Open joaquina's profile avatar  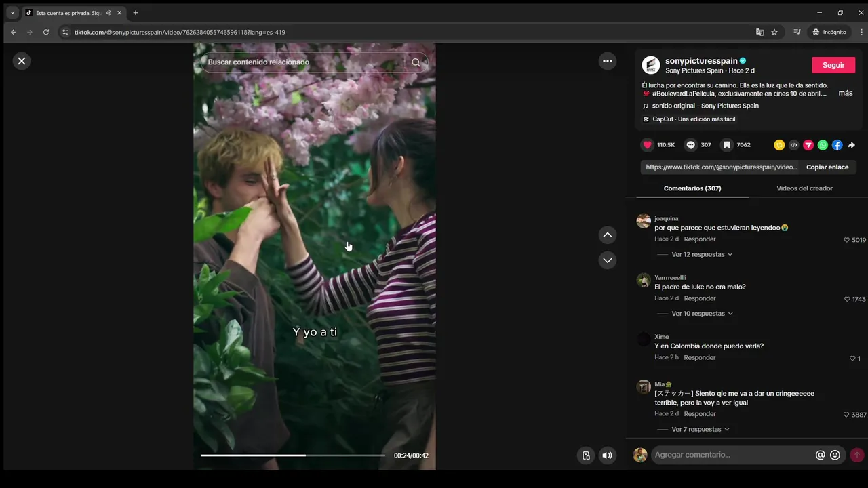tap(644, 221)
